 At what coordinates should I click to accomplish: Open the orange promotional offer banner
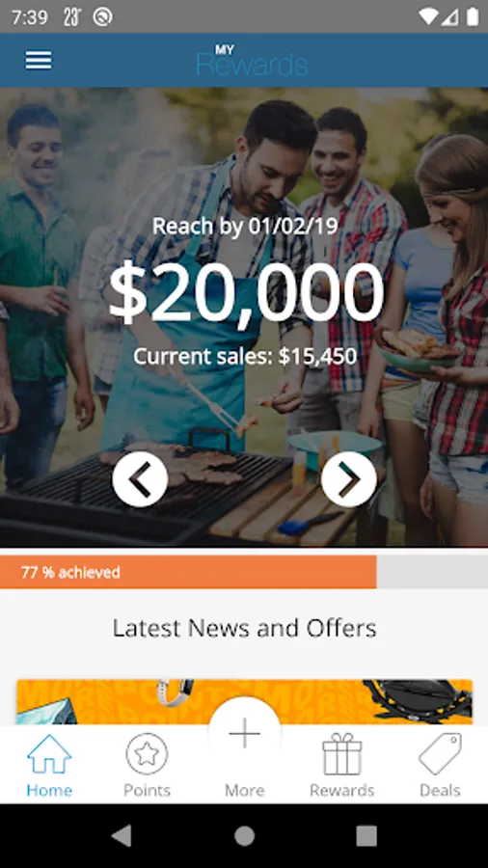[245, 702]
